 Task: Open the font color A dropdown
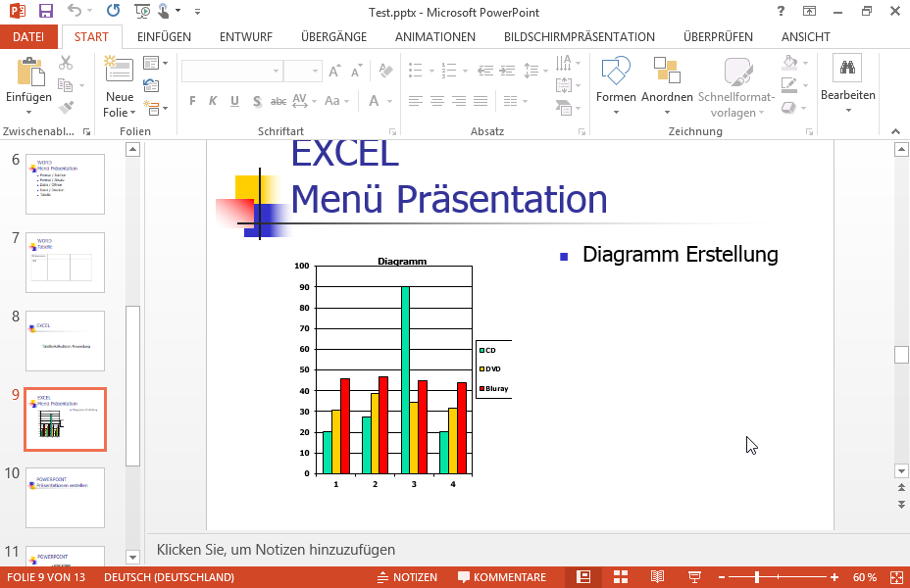pyautogui.click(x=390, y=102)
